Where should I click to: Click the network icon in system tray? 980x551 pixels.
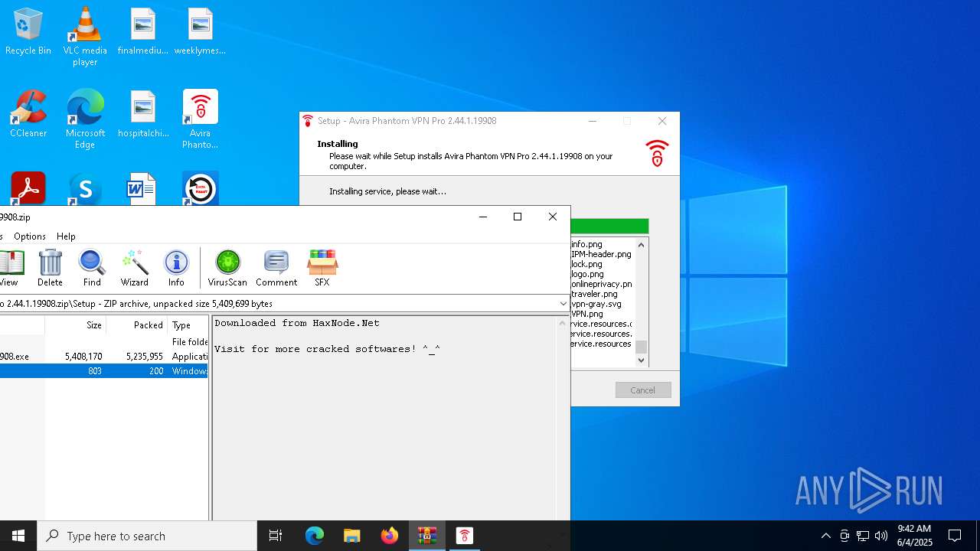click(863, 536)
